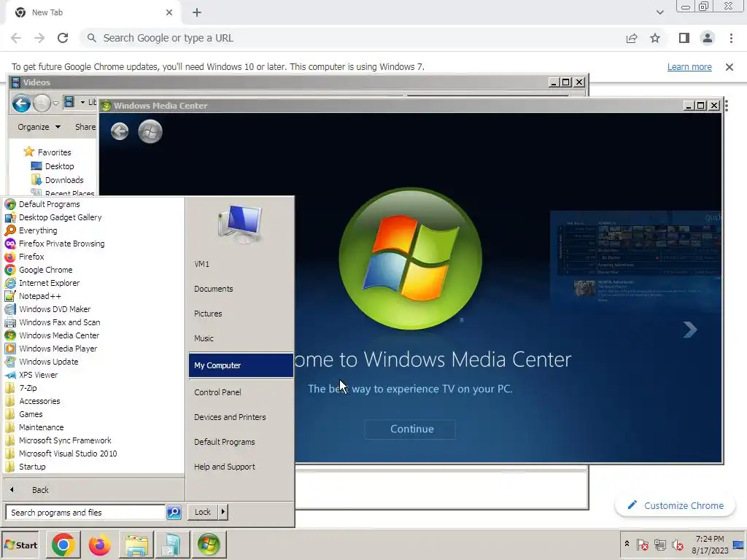The image size is (747, 560).
Task: Expand the Games folder
Action: click(x=31, y=414)
